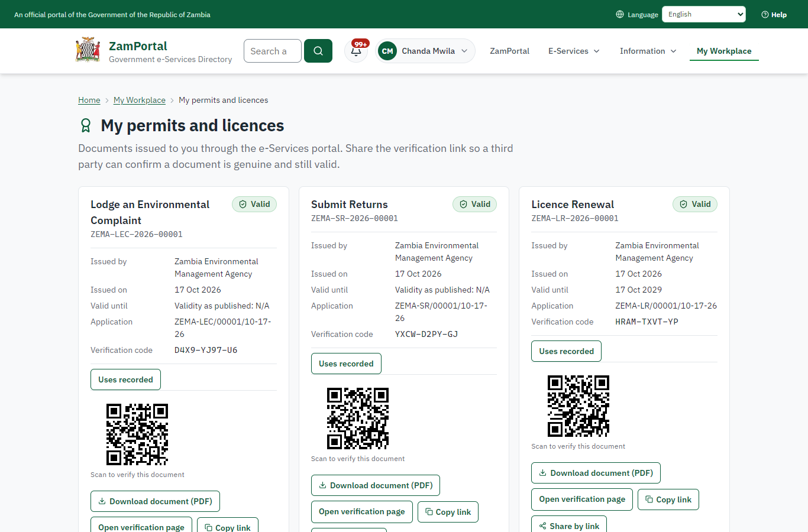Image resolution: width=808 pixels, height=532 pixels.
Task: Click verification code HRAM-TXVT-YP
Action: tap(647, 322)
